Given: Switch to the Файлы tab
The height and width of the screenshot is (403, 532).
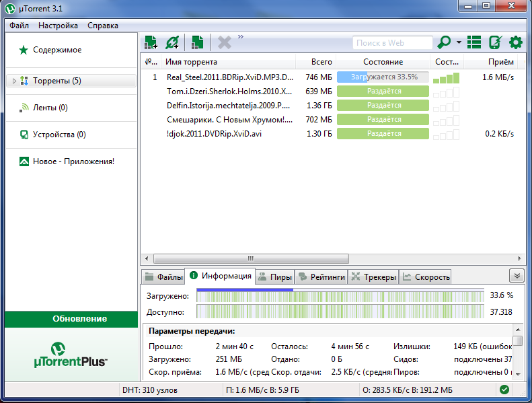Looking at the screenshot, I should click(163, 277).
